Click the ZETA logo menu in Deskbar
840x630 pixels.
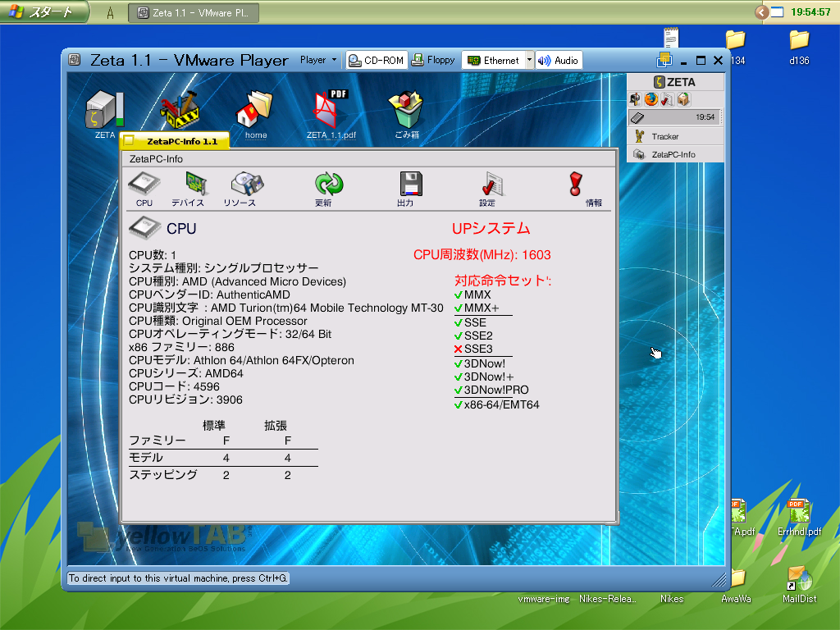(x=675, y=82)
